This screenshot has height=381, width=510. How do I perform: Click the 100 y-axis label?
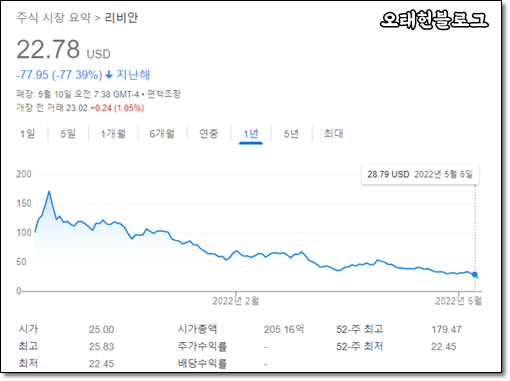tap(24, 233)
